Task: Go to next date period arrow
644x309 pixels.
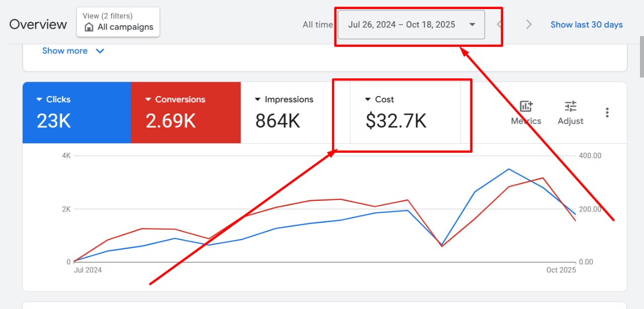Action: click(529, 25)
